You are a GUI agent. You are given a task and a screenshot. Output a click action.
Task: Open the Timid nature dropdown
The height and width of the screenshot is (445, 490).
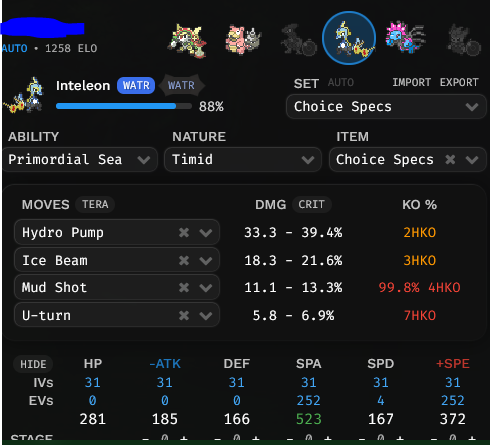[243, 160]
